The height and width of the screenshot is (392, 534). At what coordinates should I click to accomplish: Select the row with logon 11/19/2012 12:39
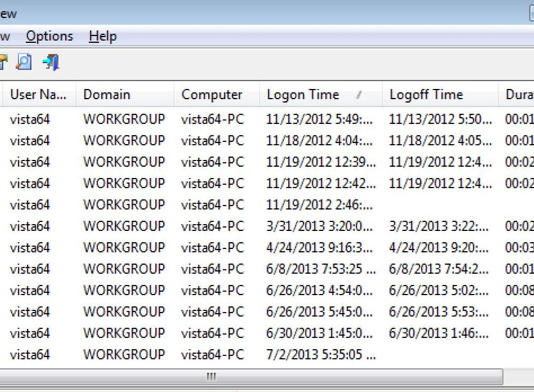pos(267,162)
